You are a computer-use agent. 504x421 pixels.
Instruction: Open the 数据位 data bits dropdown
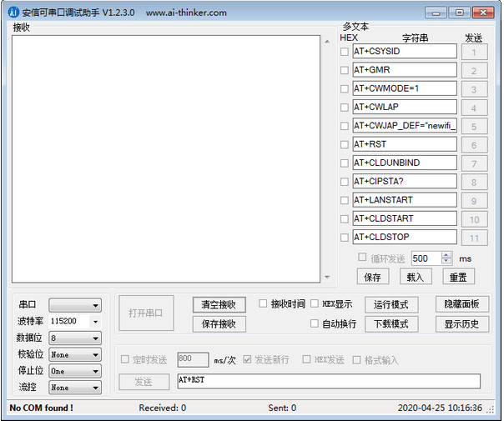(x=75, y=338)
